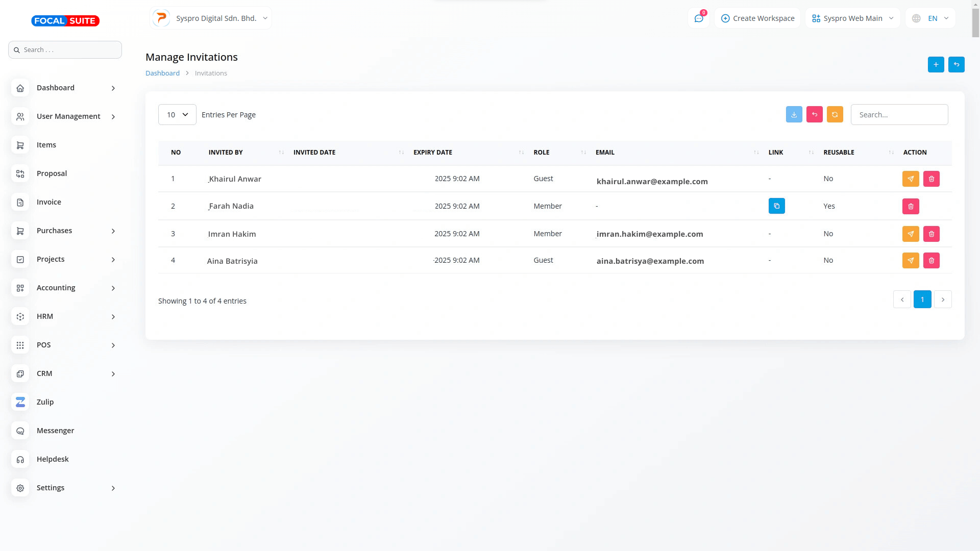This screenshot has height=551, width=980.
Task: Go to Dashboard breadcrumb link
Action: [x=162, y=73]
